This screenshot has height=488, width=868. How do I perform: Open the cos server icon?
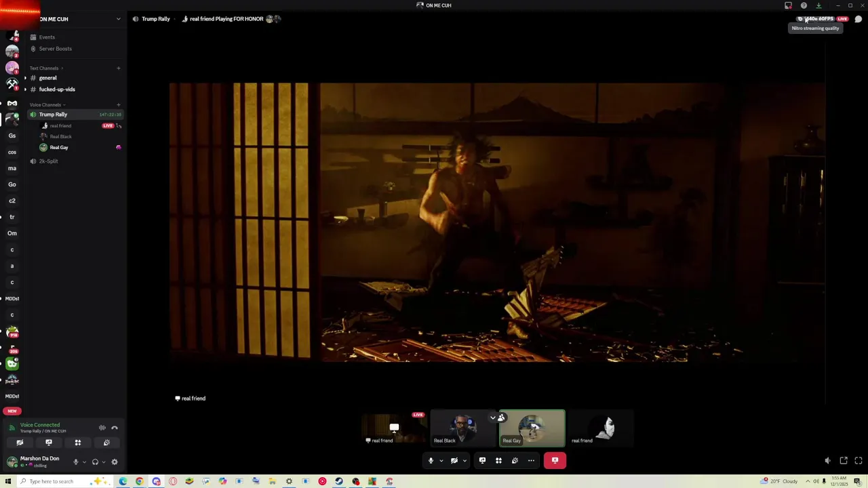[x=12, y=152]
